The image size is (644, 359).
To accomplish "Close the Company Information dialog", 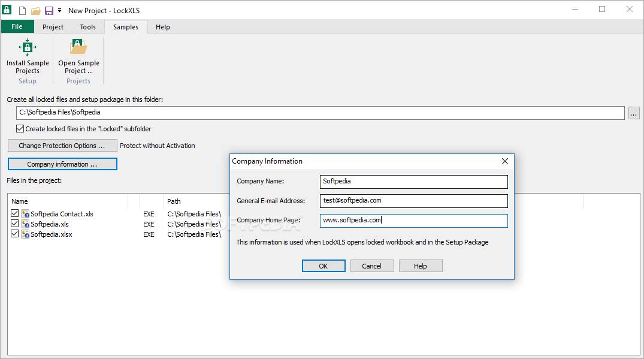I will click(x=505, y=161).
